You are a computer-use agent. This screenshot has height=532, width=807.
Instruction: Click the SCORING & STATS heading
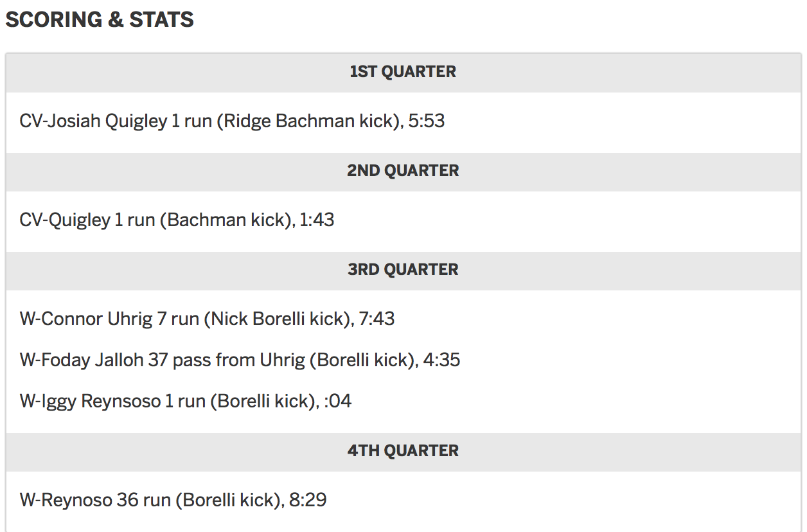pyautogui.click(x=100, y=20)
